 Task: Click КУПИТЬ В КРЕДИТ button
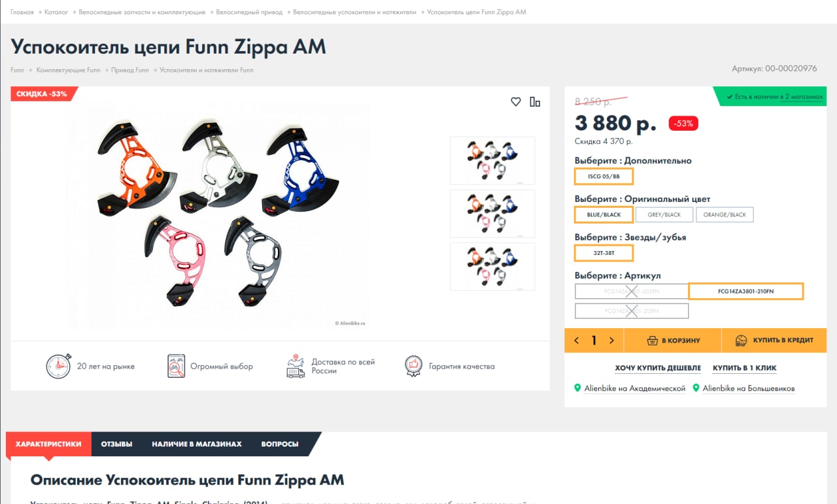tap(774, 341)
